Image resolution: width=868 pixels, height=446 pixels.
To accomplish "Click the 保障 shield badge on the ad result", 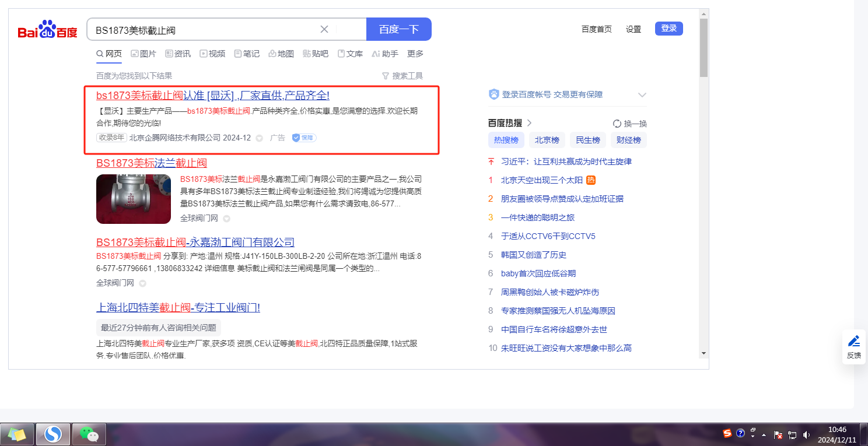I will tap(304, 138).
